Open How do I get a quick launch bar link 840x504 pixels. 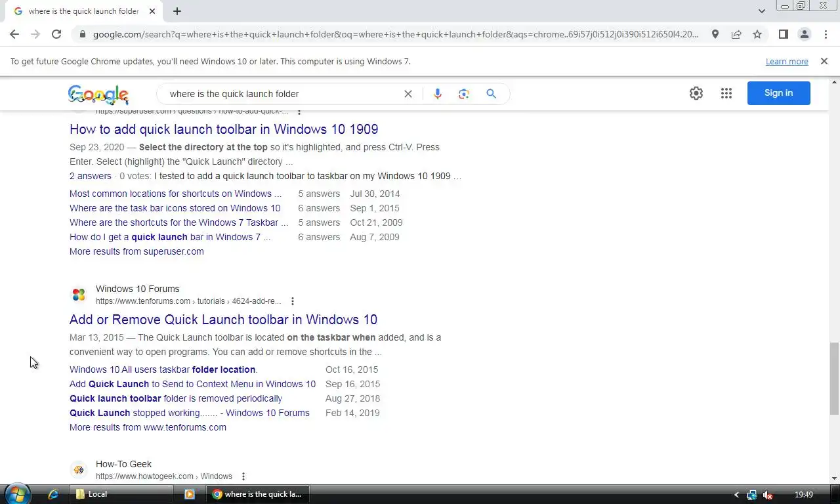pyautogui.click(x=170, y=237)
